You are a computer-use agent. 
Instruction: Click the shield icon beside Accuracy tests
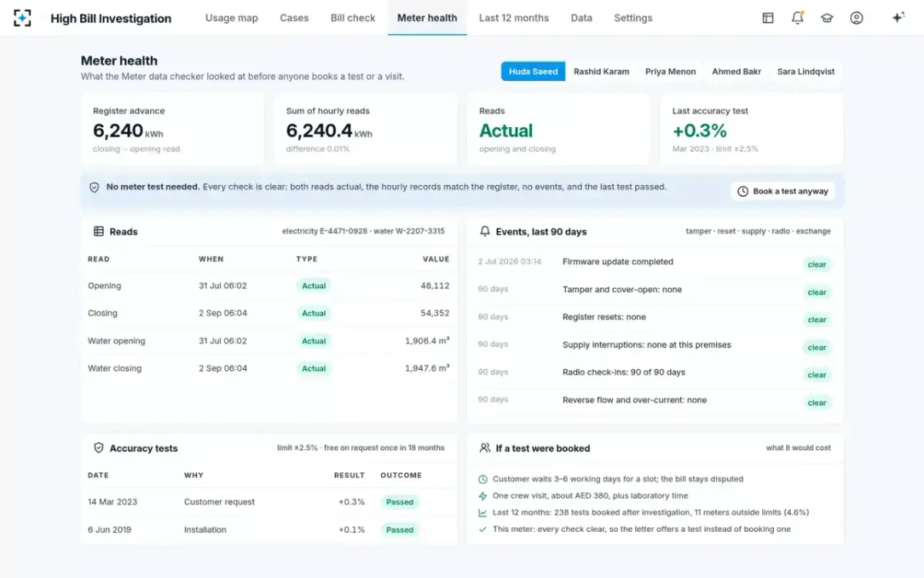[x=99, y=448]
